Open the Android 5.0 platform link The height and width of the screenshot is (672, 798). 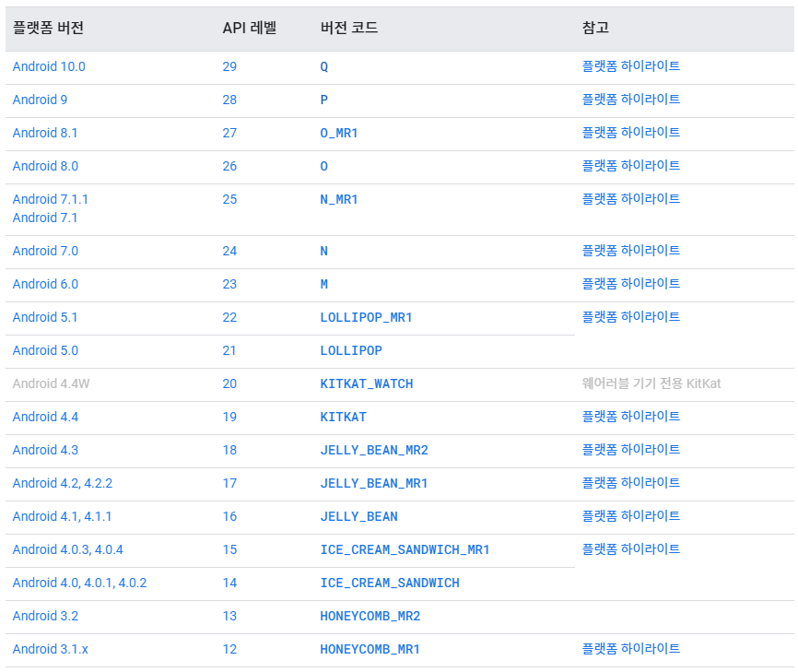point(45,350)
